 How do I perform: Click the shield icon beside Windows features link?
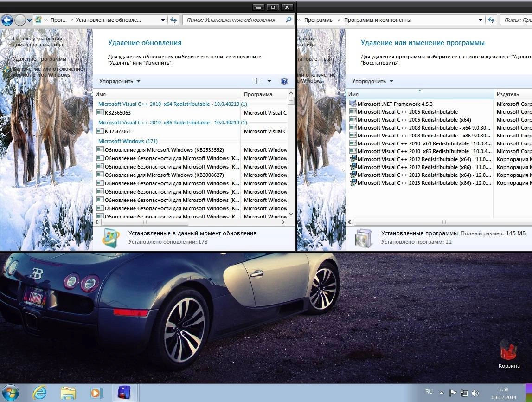[7, 69]
